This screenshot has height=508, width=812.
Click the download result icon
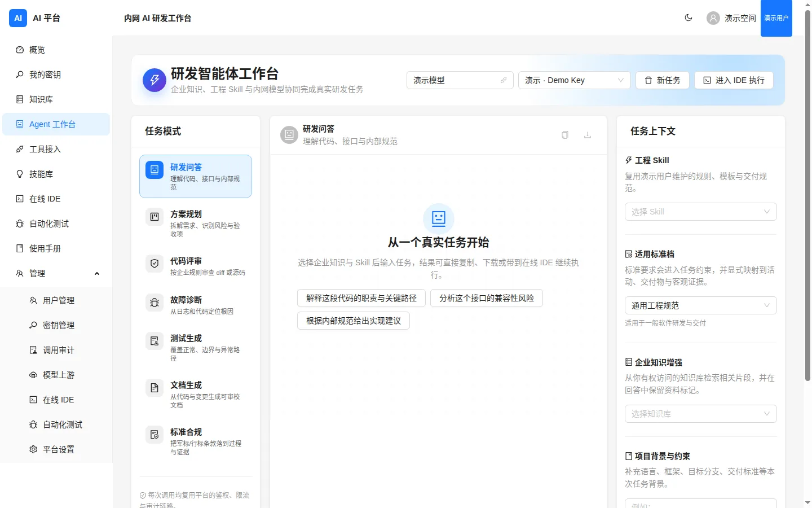(588, 135)
